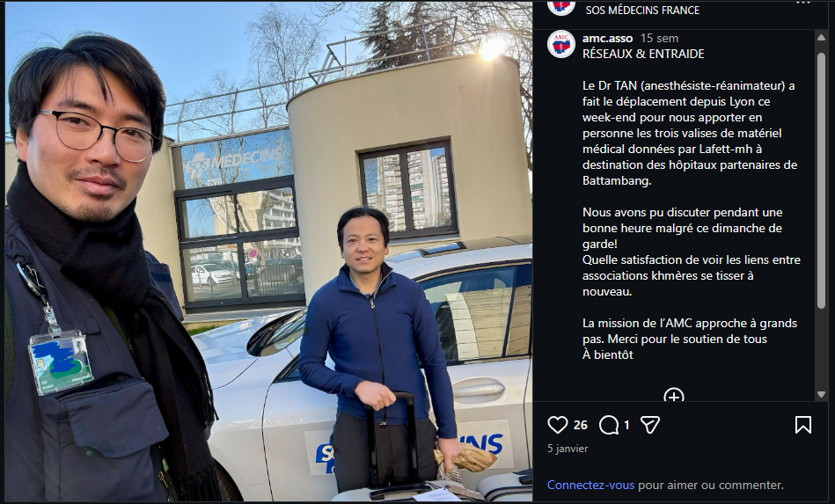Image resolution: width=835 pixels, height=504 pixels.
Task: Click the Connectez-vous login link
Action: [590, 485]
